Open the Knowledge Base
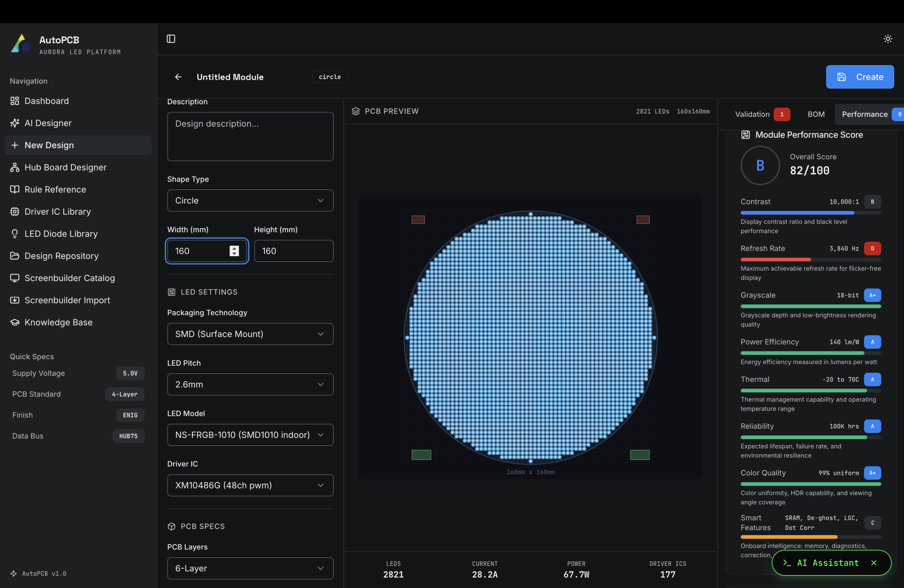 58,322
